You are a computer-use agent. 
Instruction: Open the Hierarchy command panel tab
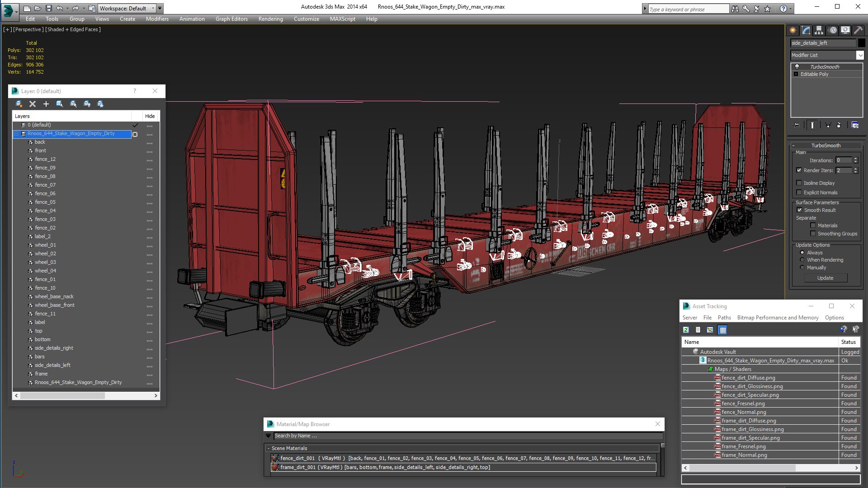819,30
